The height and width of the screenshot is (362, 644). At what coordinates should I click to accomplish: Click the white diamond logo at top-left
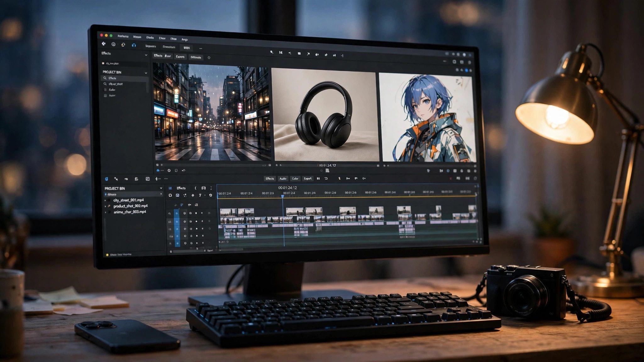click(103, 44)
